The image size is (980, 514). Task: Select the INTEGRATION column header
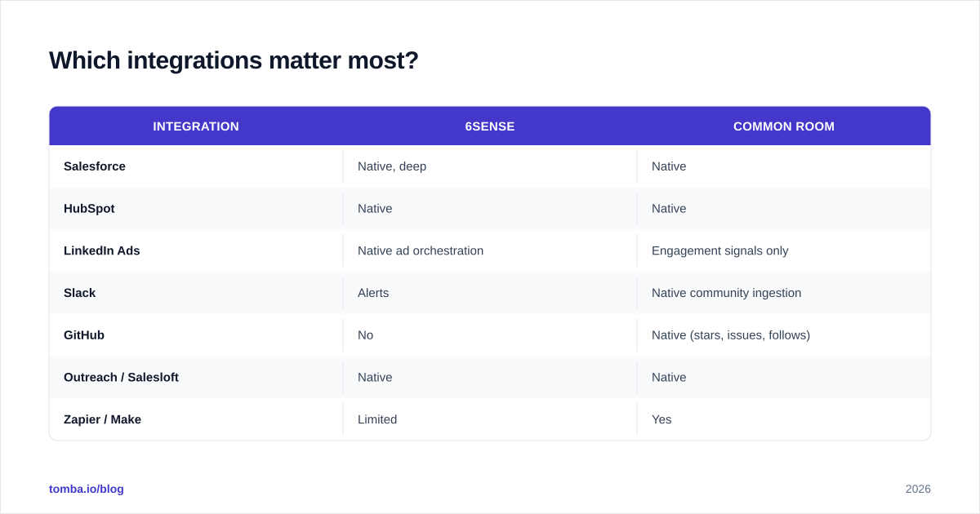point(196,126)
